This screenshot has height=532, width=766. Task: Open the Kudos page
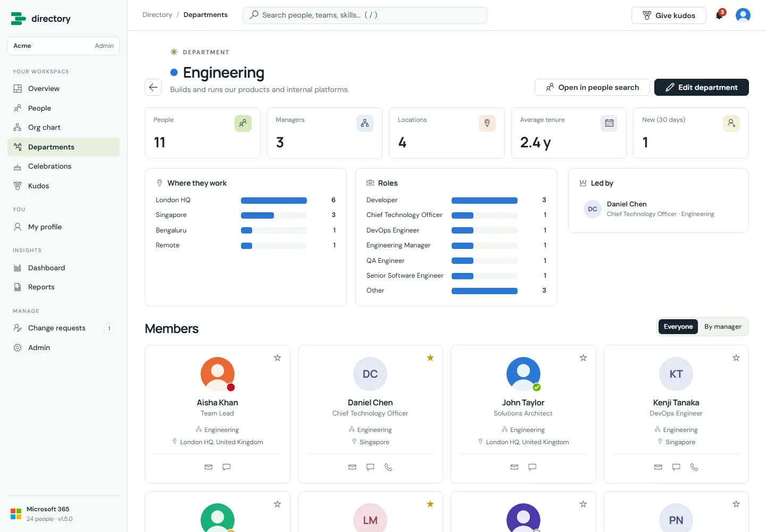(x=63, y=186)
